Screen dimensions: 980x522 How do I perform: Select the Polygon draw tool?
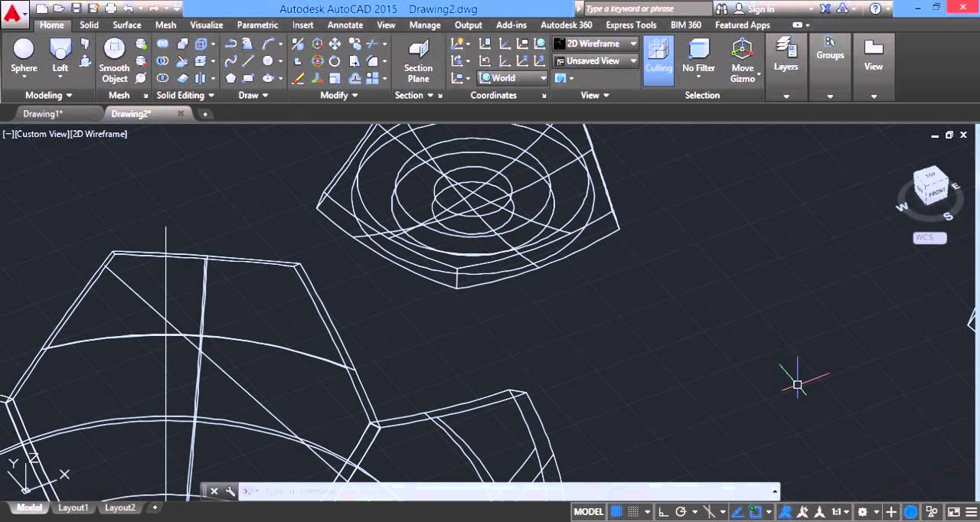(230, 78)
